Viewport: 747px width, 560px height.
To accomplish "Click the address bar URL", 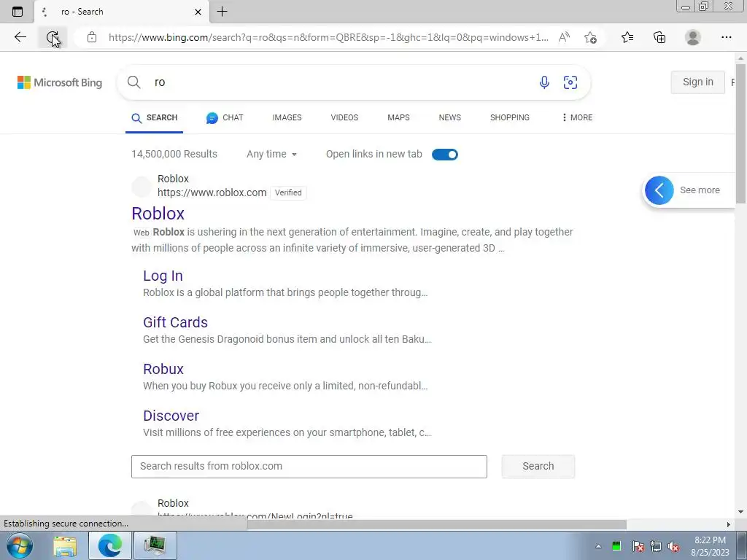I will 328,38.
